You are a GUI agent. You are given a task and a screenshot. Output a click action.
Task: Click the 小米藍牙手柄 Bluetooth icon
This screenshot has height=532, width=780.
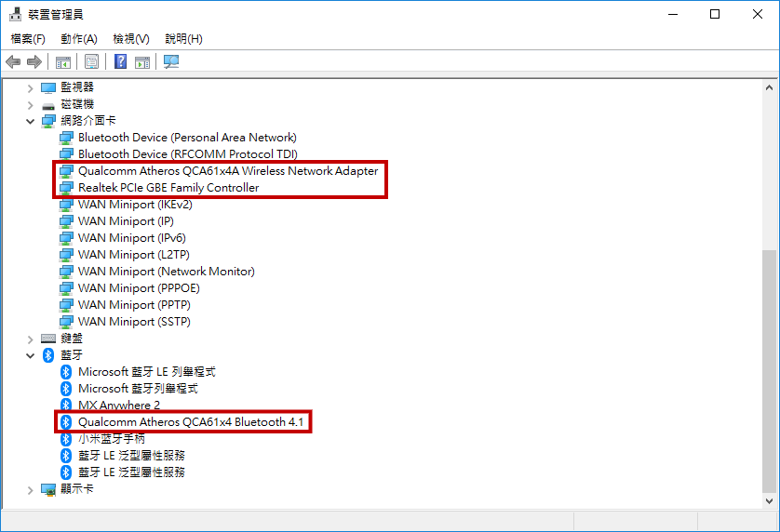point(66,439)
